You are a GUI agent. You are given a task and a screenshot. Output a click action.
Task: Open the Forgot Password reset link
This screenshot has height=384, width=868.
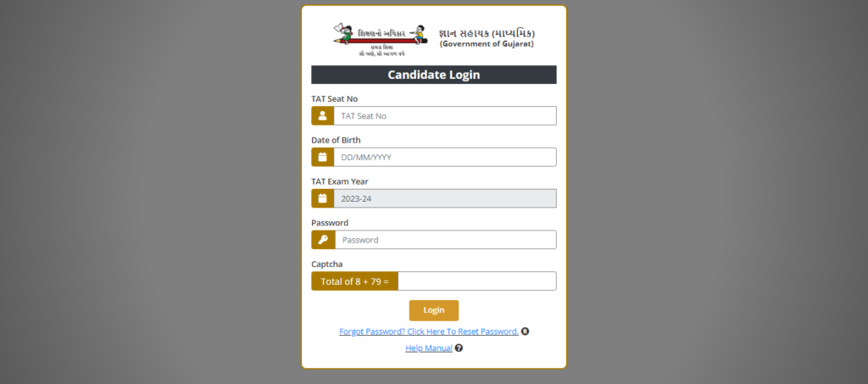click(x=429, y=331)
